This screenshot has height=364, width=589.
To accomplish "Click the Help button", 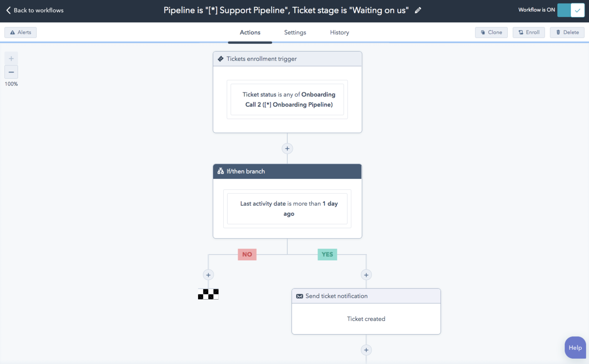I will coord(575,347).
